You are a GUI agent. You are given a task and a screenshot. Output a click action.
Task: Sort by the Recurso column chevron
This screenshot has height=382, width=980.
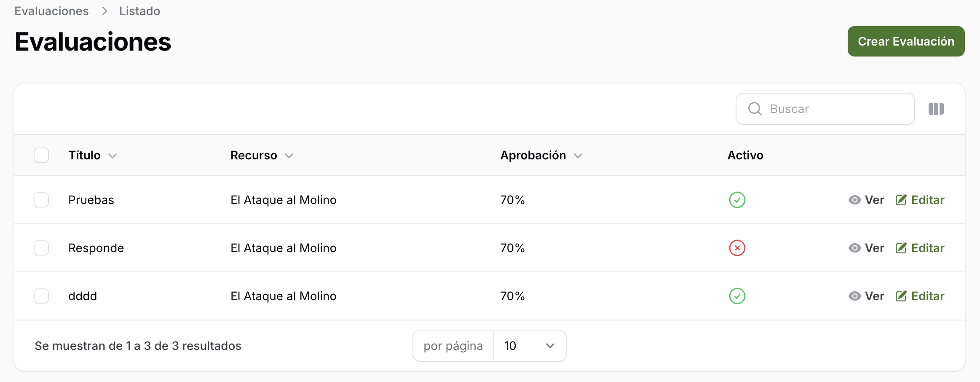point(289,156)
